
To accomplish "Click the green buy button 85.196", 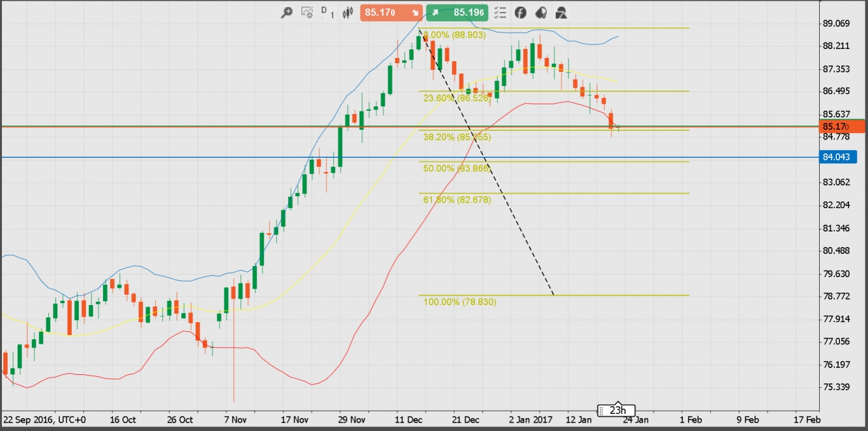I will 457,12.
